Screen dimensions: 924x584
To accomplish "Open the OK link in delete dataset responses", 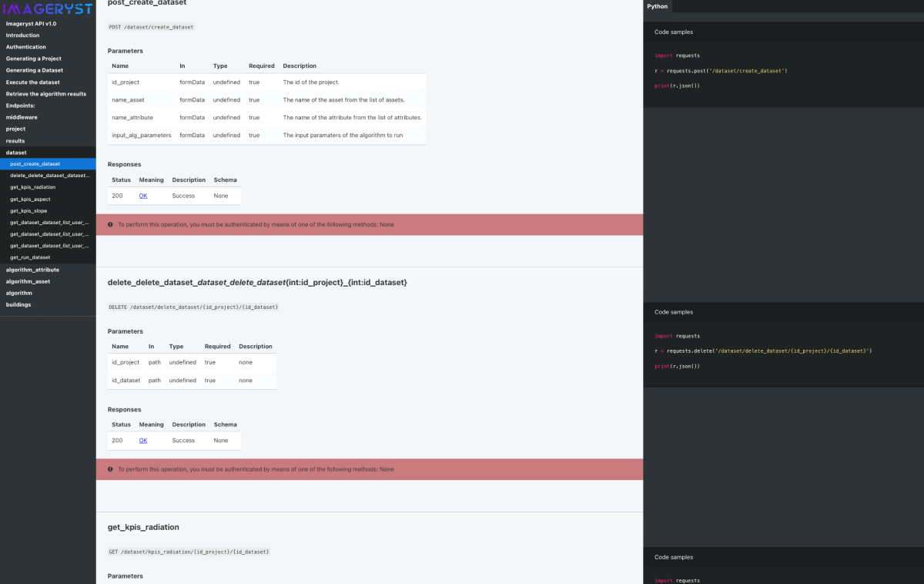I will pyautogui.click(x=143, y=441).
